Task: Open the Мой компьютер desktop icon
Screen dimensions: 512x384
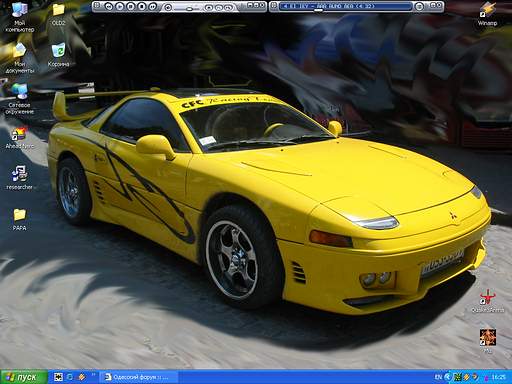Action: coord(19,17)
